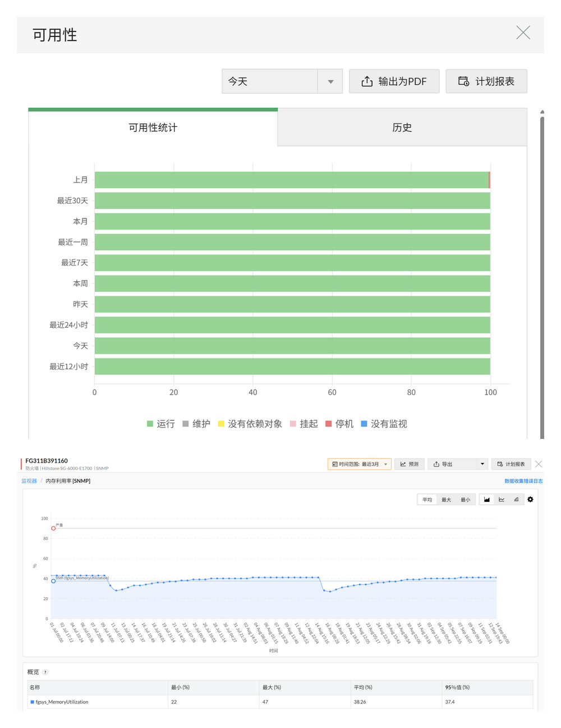Screen dimensions: 561x728
Task: Select the bar chart view icon
Action: point(517,499)
